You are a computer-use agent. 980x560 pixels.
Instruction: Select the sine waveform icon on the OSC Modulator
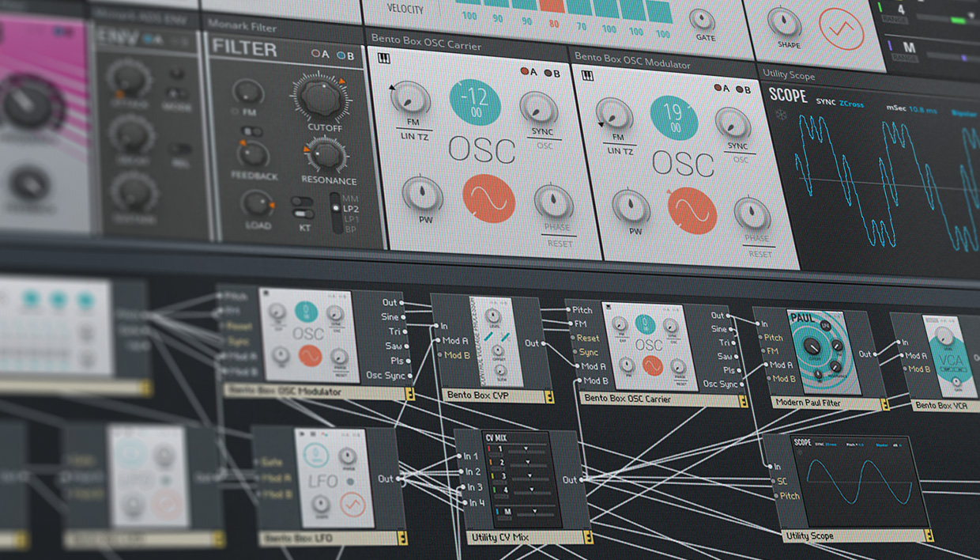point(692,209)
